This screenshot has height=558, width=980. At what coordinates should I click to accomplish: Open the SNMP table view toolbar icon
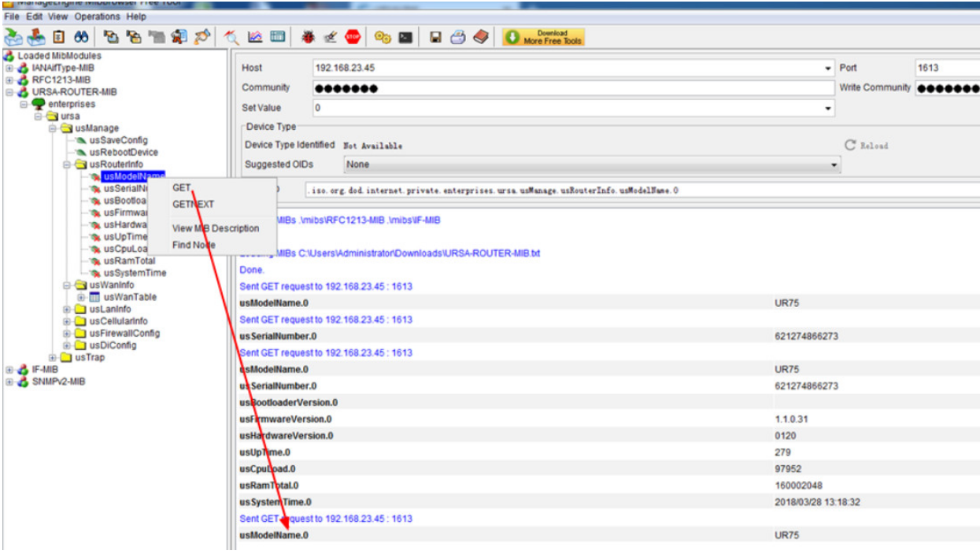(277, 37)
